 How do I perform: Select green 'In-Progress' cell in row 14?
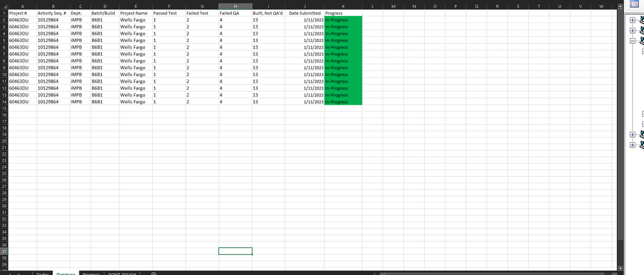point(343,101)
